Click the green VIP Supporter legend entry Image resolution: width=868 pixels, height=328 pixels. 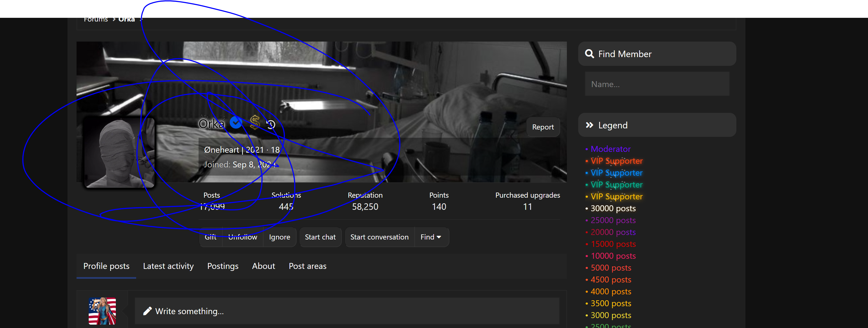(617, 185)
